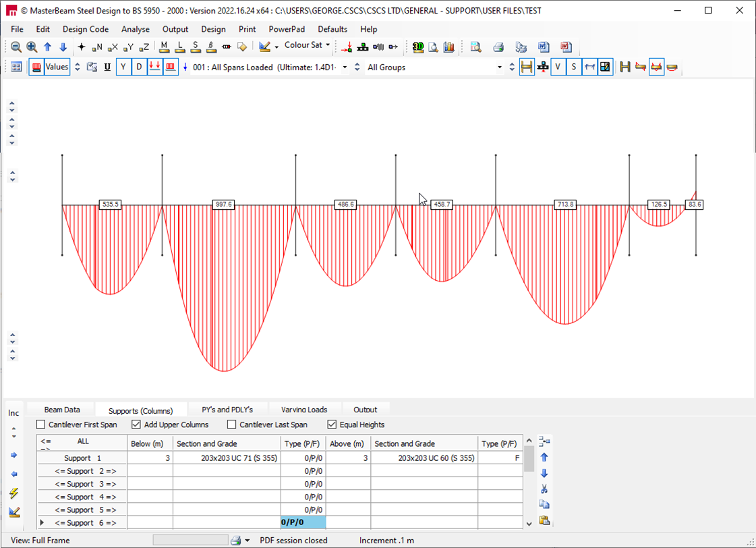
Task: Click the tag label toolbar icon
Action: pyautogui.click(x=242, y=47)
